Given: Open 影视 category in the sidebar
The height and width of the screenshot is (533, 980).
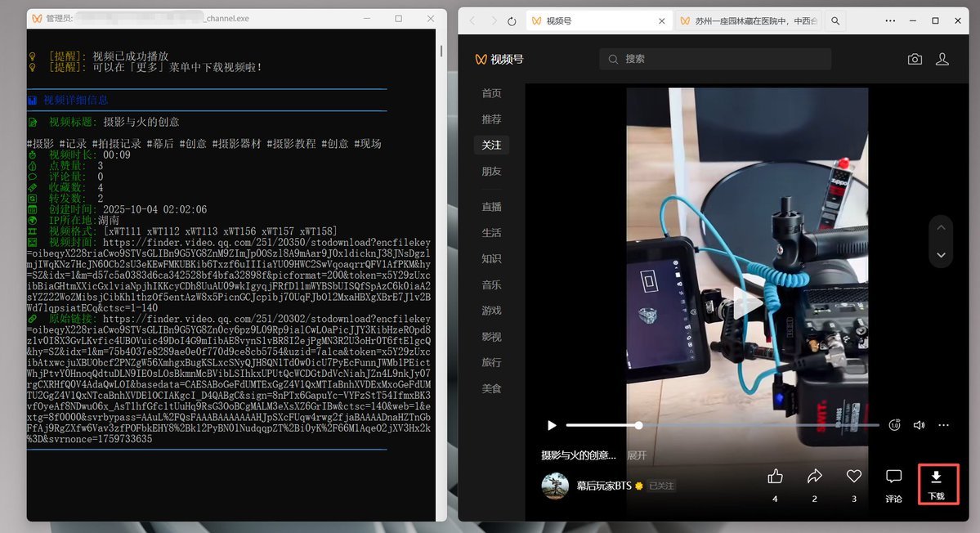Looking at the screenshot, I should pos(491,337).
